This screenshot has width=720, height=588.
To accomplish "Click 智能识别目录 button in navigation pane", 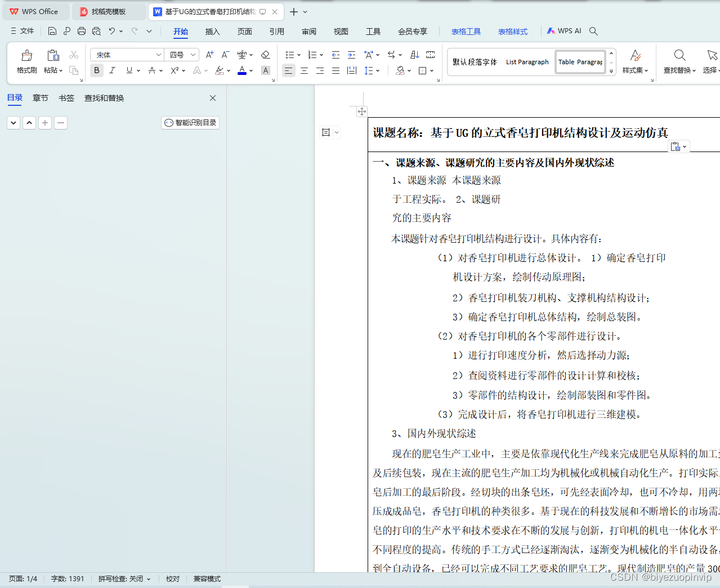I will pyautogui.click(x=190, y=123).
